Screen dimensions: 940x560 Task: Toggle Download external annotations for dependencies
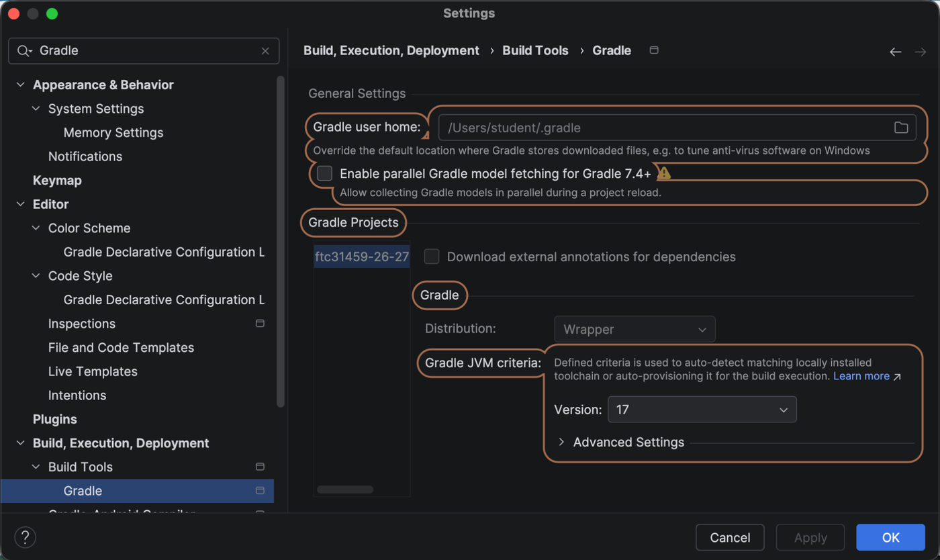pyautogui.click(x=432, y=256)
